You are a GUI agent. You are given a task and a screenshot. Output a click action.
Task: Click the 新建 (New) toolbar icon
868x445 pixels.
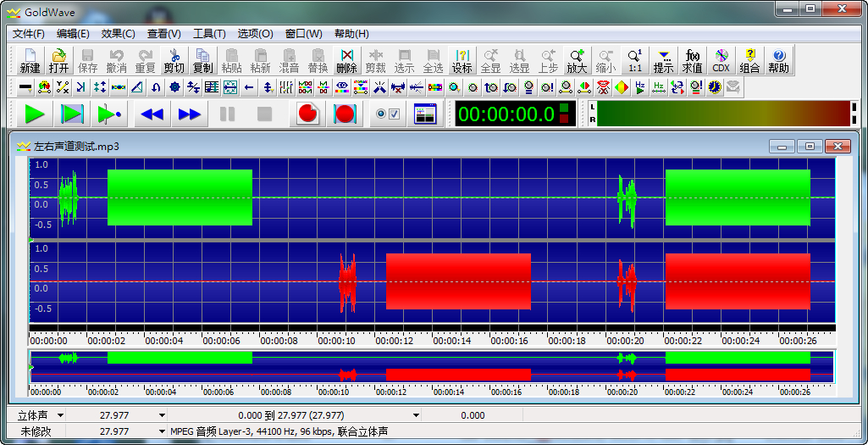click(x=30, y=60)
